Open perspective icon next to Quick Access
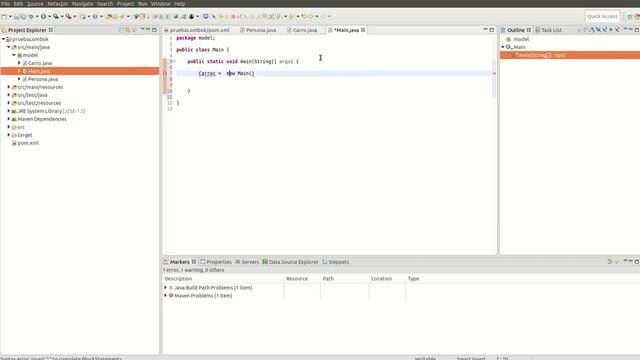Image resolution: width=640 pixels, height=360 pixels. tap(630, 16)
